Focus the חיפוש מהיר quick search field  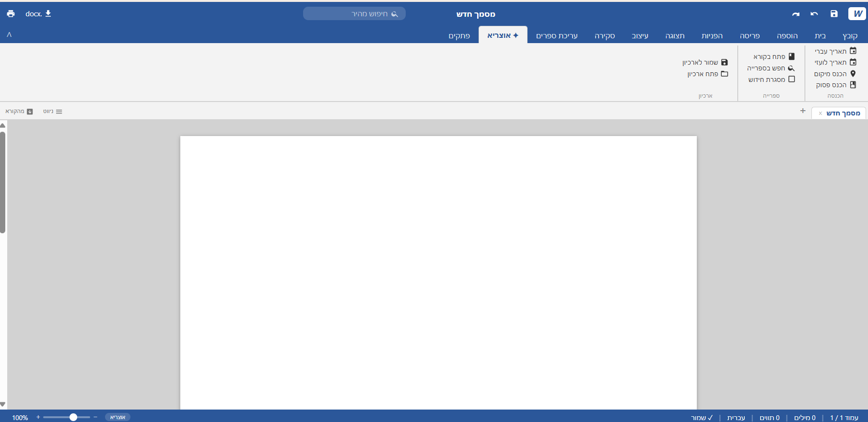354,14
